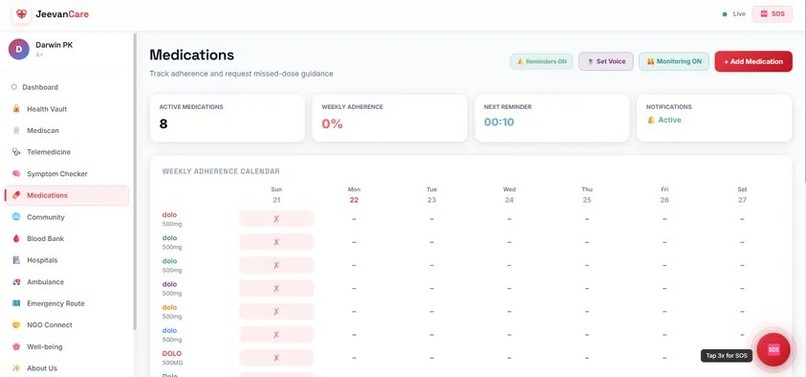Click Weekly Adherence Calendar heading

[221, 171]
